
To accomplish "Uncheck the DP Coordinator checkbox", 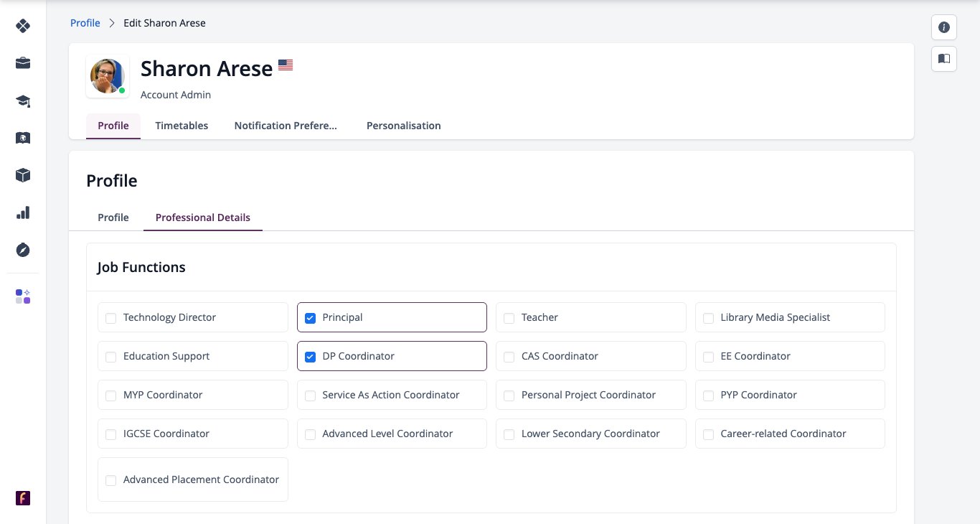I will point(311,357).
